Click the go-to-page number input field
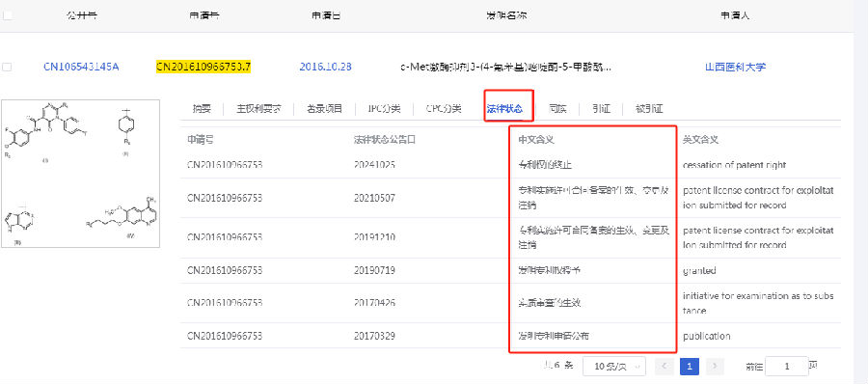The image size is (868, 384). point(787,367)
